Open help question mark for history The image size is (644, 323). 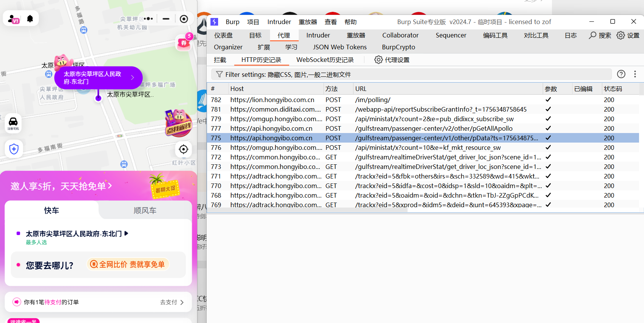point(621,74)
